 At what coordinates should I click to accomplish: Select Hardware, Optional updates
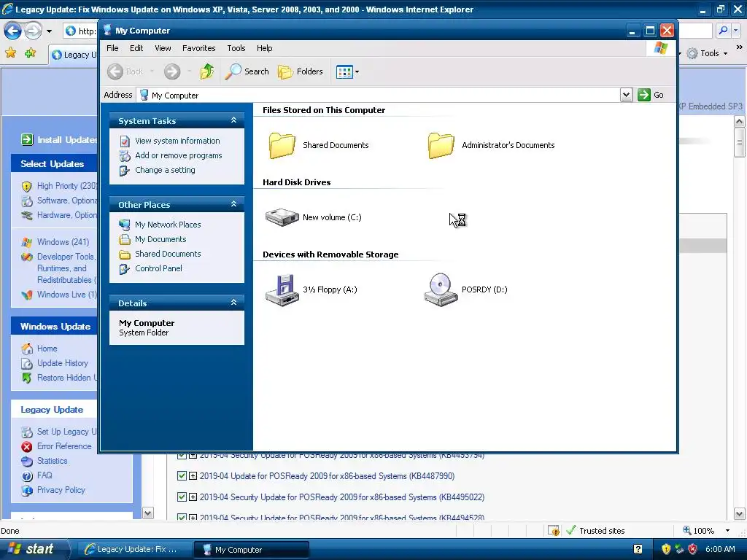pyautogui.click(x=66, y=215)
